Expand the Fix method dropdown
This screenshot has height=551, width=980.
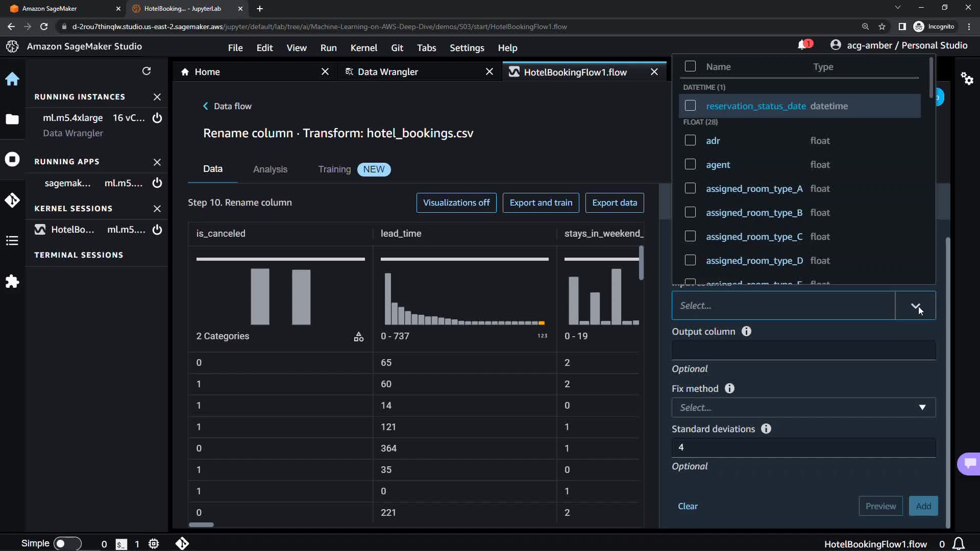(x=803, y=408)
